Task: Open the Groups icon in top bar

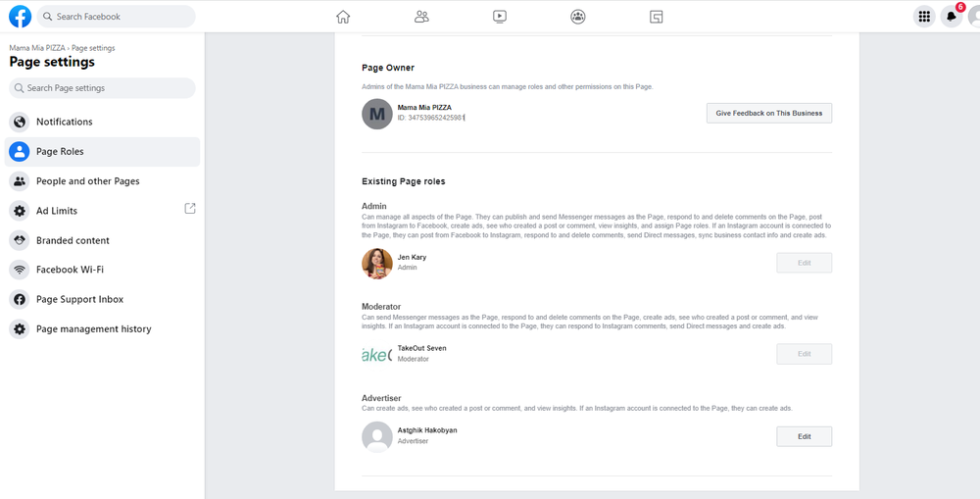Action: (x=578, y=17)
